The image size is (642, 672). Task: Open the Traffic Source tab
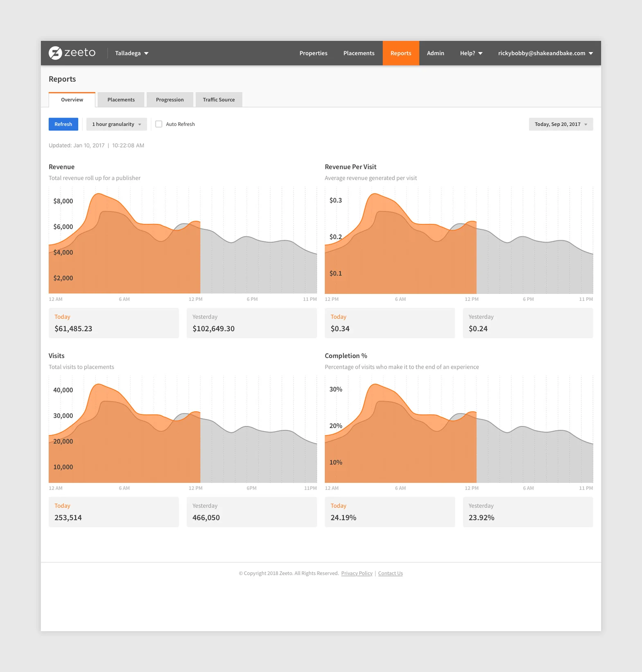coord(219,100)
